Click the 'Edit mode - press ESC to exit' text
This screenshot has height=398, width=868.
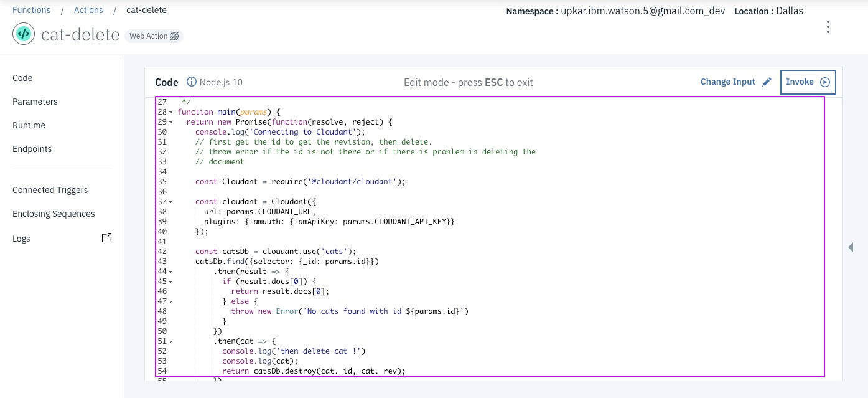[469, 82]
